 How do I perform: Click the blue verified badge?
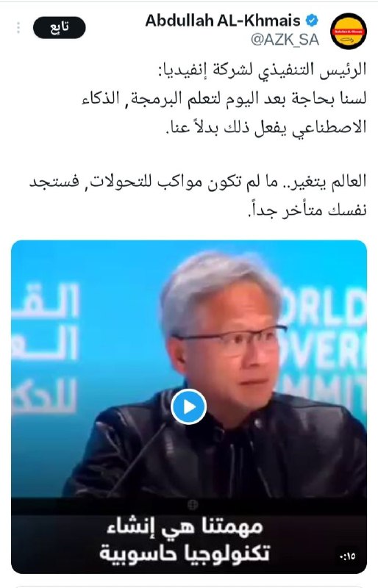[x=312, y=21]
